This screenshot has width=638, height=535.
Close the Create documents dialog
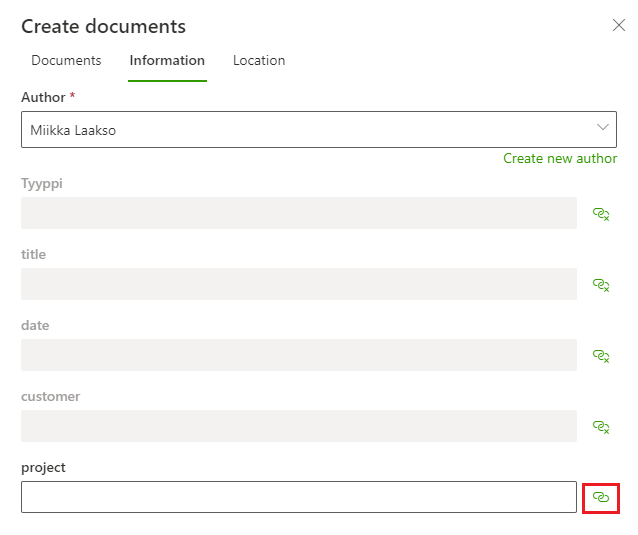[x=618, y=26]
